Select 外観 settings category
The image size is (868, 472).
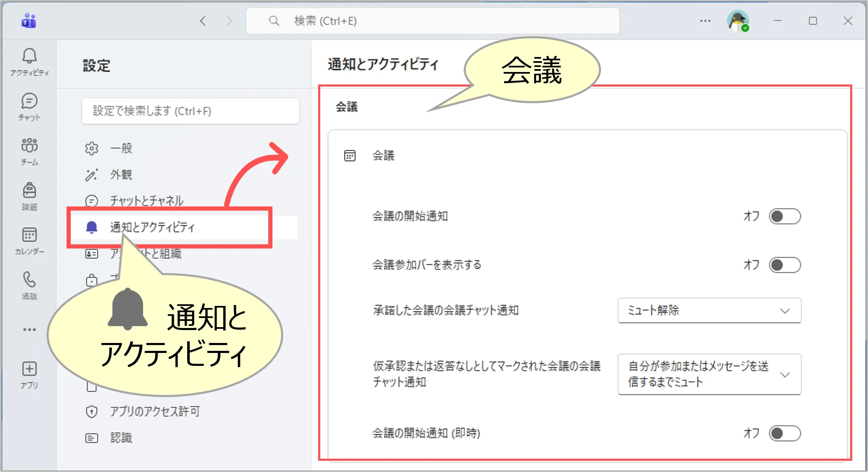(121, 174)
